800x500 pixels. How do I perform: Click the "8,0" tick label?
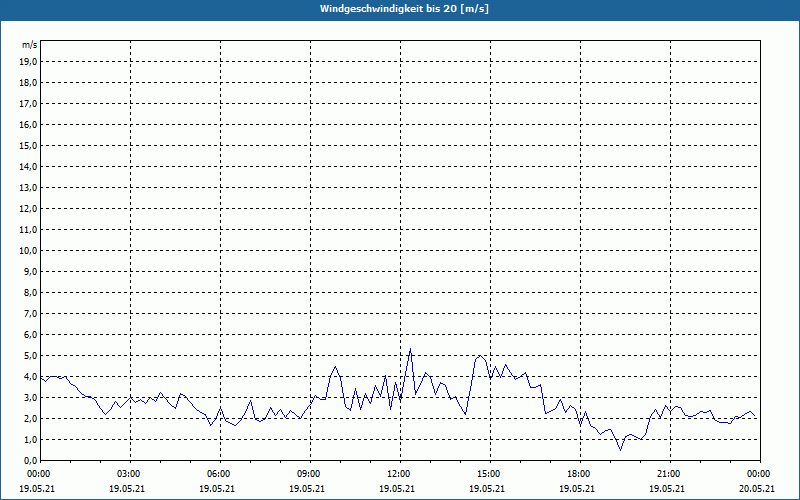pyautogui.click(x=31, y=292)
